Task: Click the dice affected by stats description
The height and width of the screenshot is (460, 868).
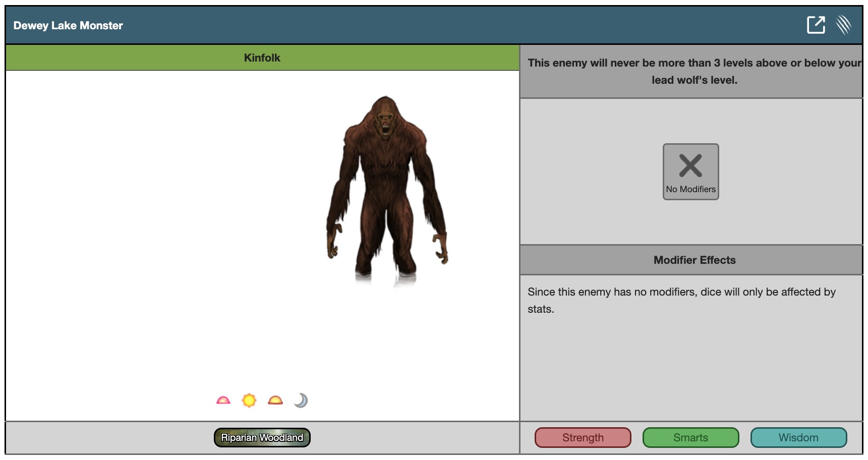Action: tap(681, 300)
